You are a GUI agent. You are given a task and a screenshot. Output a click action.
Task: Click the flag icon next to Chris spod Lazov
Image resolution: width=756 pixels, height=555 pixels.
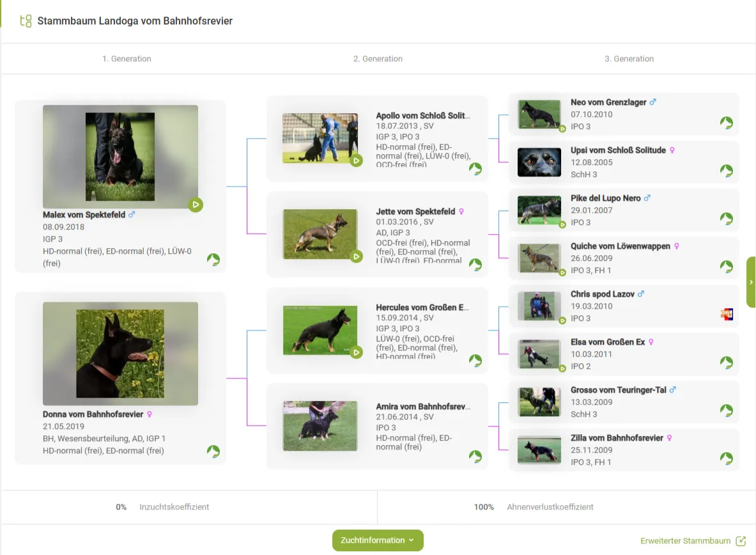[727, 314]
